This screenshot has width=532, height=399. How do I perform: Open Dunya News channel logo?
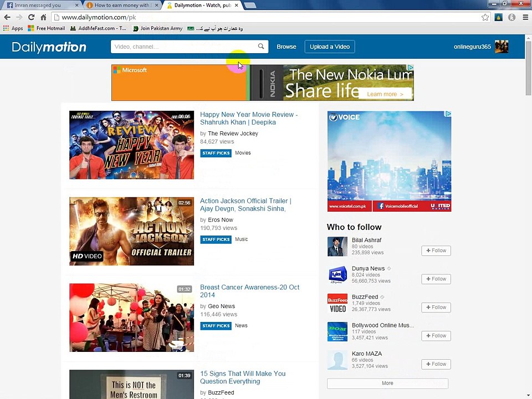(337, 275)
